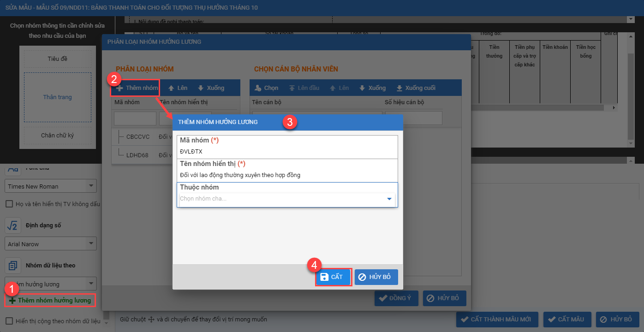Click the Mã nhóm input field
Image resolution: width=644 pixels, height=332 pixels.
coord(287,151)
